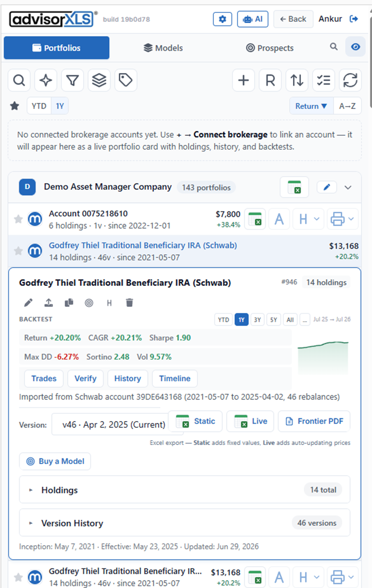This screenshot has width=372, height=588.
Task: Duplicate portfolio with the copy icon
Action: (69, 303)
